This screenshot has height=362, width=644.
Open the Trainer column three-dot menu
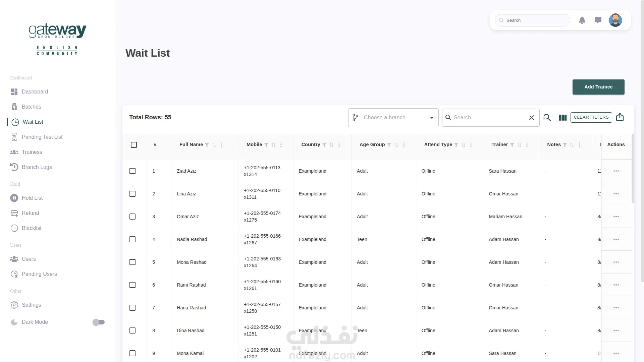[527, 145]
